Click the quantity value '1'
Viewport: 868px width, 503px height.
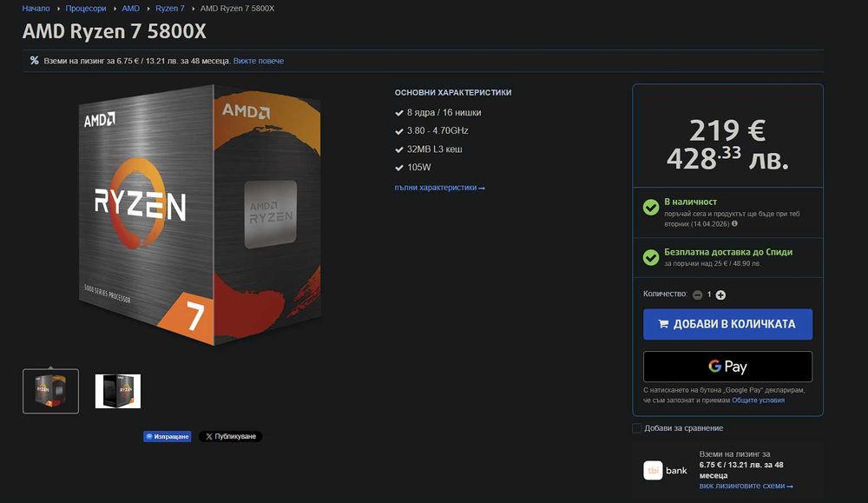(x=709, y=295)
